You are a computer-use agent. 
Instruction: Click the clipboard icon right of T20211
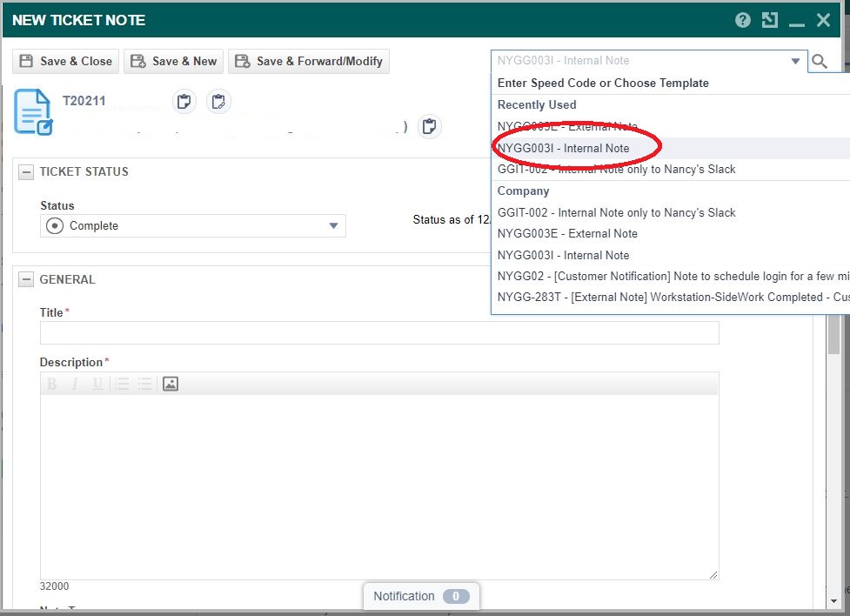tap(184, 102)
